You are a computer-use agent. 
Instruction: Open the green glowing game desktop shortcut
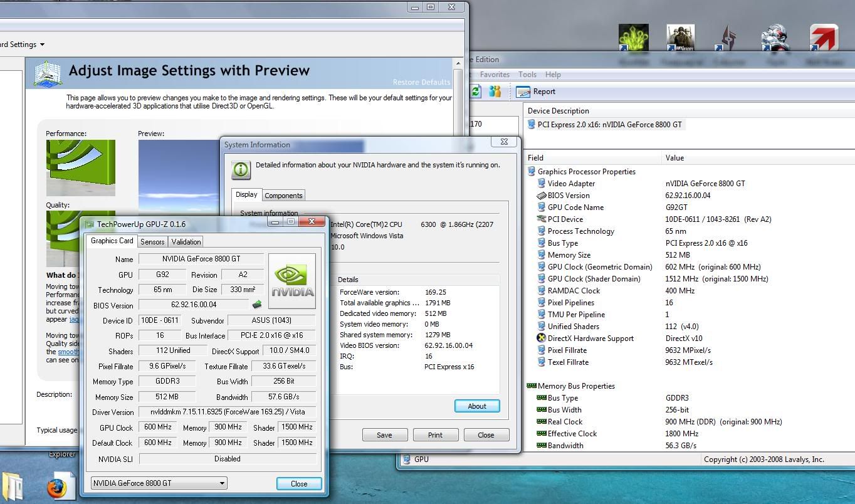634,38
